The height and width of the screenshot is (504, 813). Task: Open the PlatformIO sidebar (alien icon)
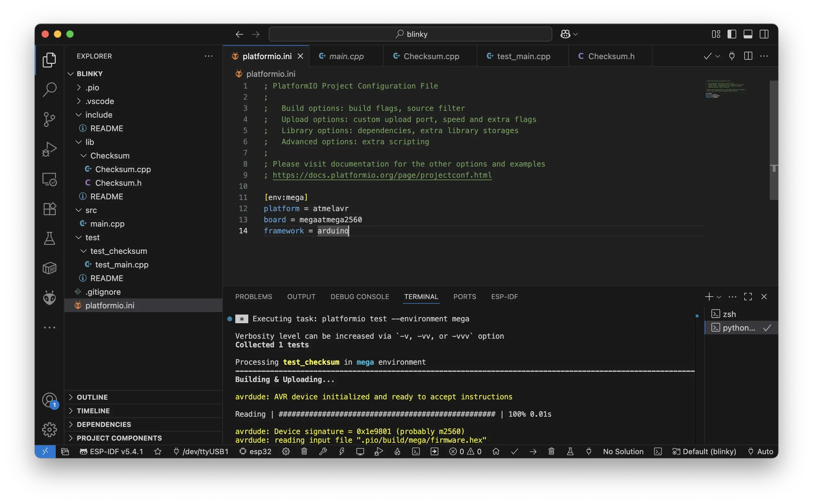[49, 298]
